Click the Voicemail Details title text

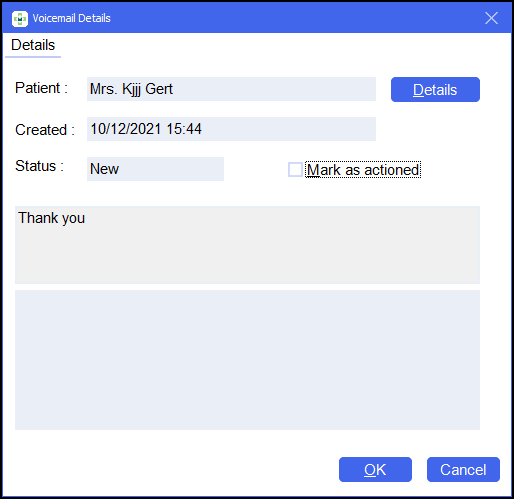(71, 18)
